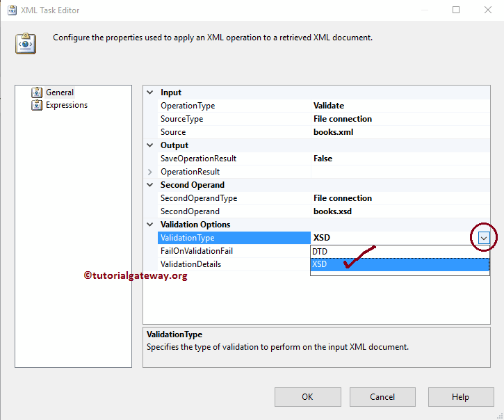
Task: Select the FailOnValidationFail property label
Action: [x=197, y=251]
